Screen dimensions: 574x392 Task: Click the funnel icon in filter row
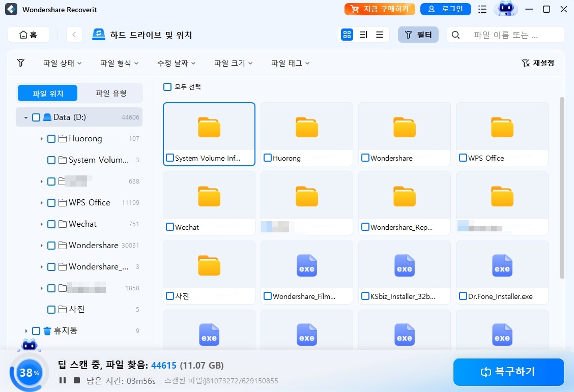21,63
